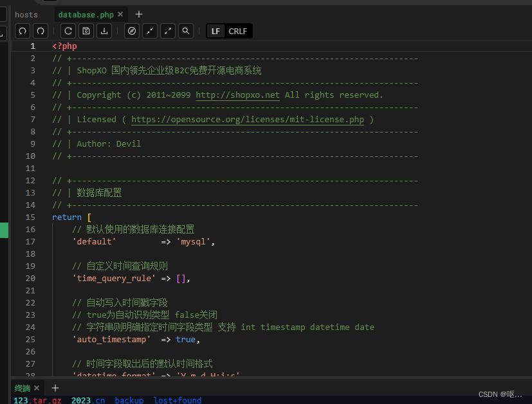The height and width of the screenshot is (404, 532).
Task: Click the undo icon in editor toolbar
Action: click(x=23, y=31)
